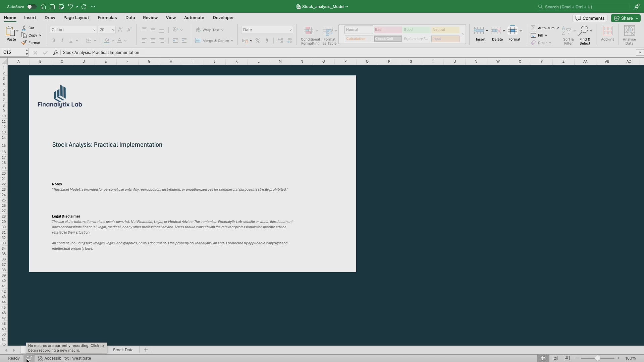Viewport: 644px width, 362px height.
Task: Open the Merge & Centre dropdown
Action: pos(232,41)
